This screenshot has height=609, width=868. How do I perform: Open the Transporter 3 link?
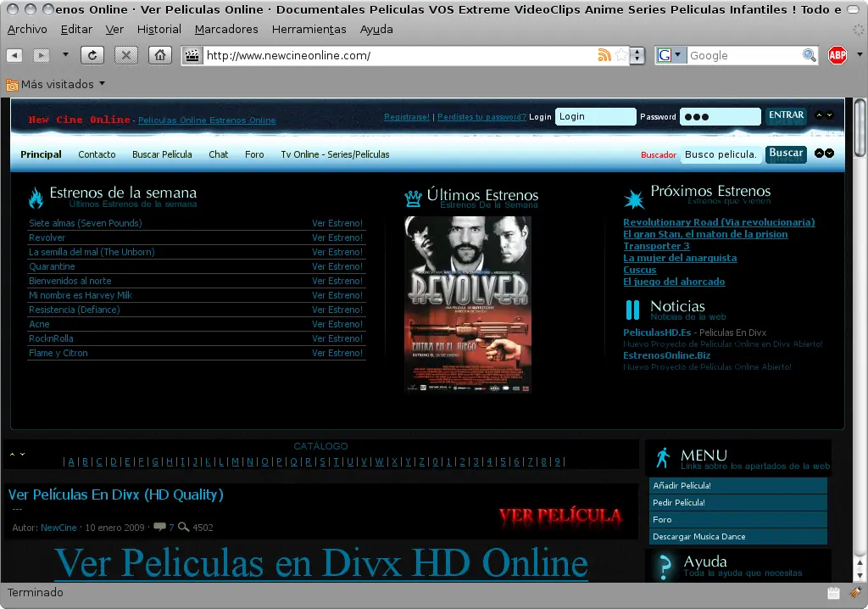click(657, 246)
